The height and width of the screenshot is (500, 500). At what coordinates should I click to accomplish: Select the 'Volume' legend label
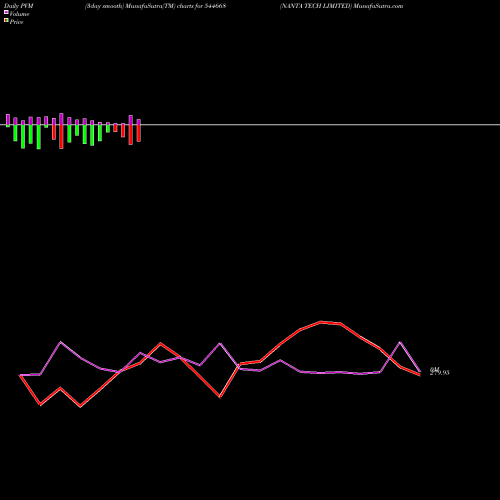pyautogui.click(x=19, y=14)
